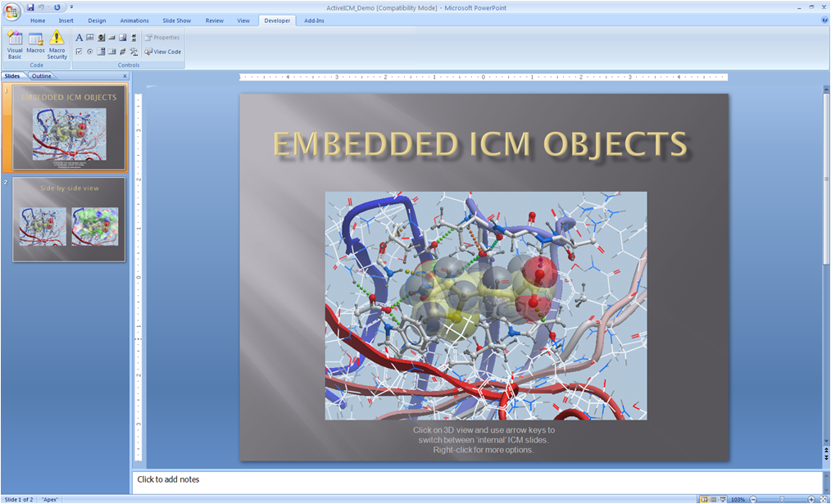Click the vertical scrollbar of the slide editor
This screenshot has height=504, width=831.
pos(826,265)
